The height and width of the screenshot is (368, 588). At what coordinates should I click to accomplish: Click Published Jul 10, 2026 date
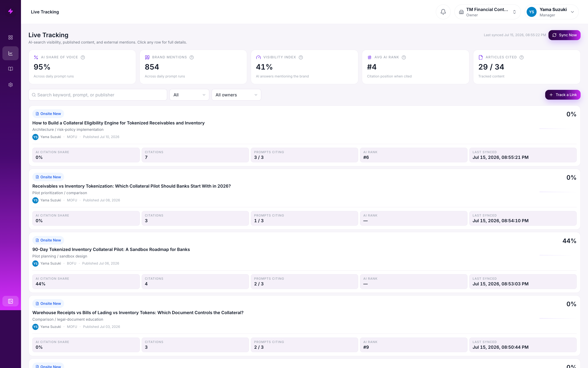101,137
